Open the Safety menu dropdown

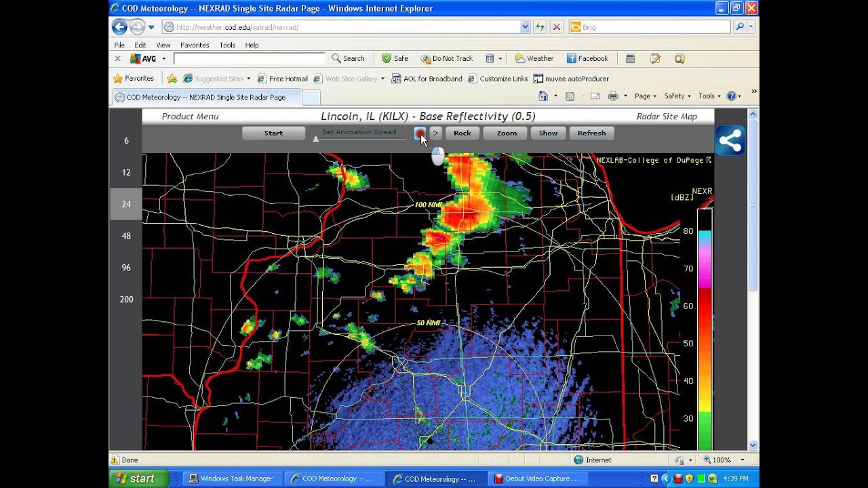click(x=677, y=96)
